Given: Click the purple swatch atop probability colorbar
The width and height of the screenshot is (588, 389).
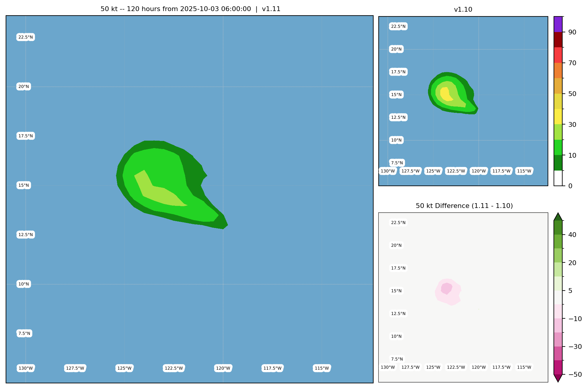Looking at the screenshot, I should pyautogui.click(x=558, y=24).
